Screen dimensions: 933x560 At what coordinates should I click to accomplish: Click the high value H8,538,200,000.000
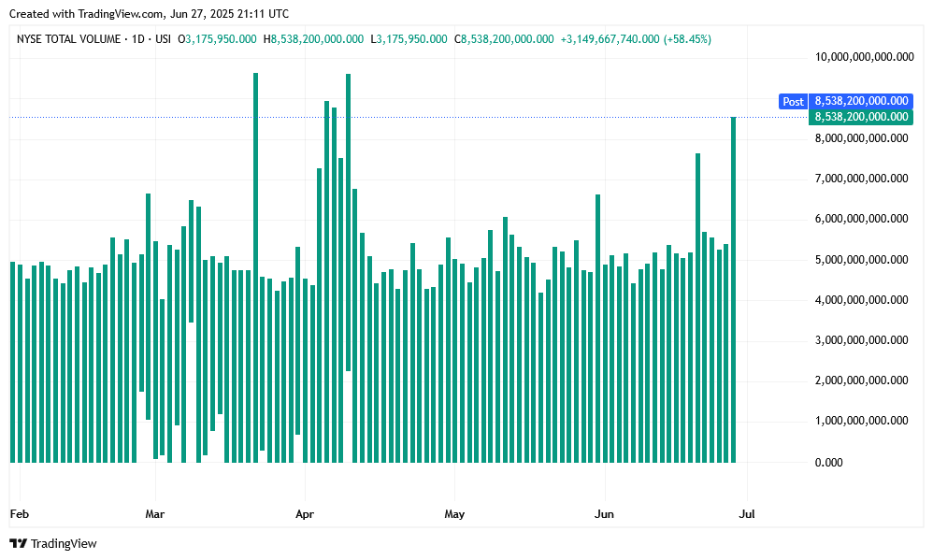coord(313,39)
